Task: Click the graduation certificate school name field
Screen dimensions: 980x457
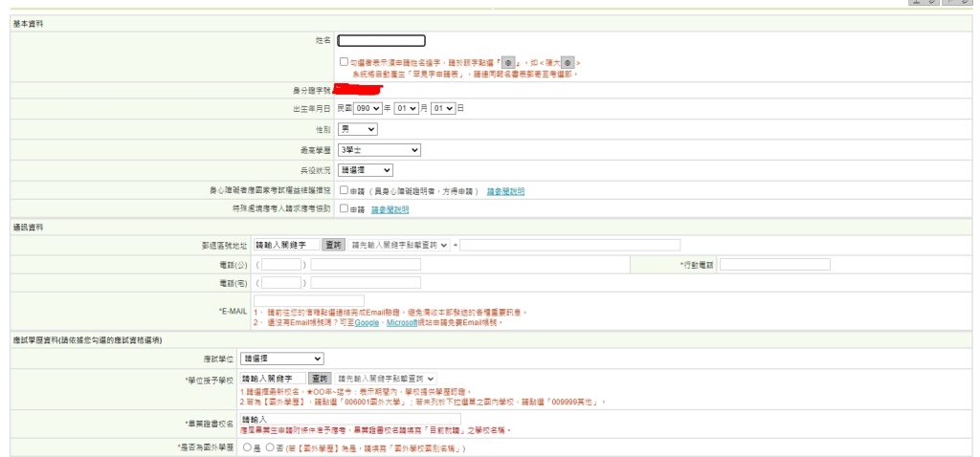Action: (349, 419)
